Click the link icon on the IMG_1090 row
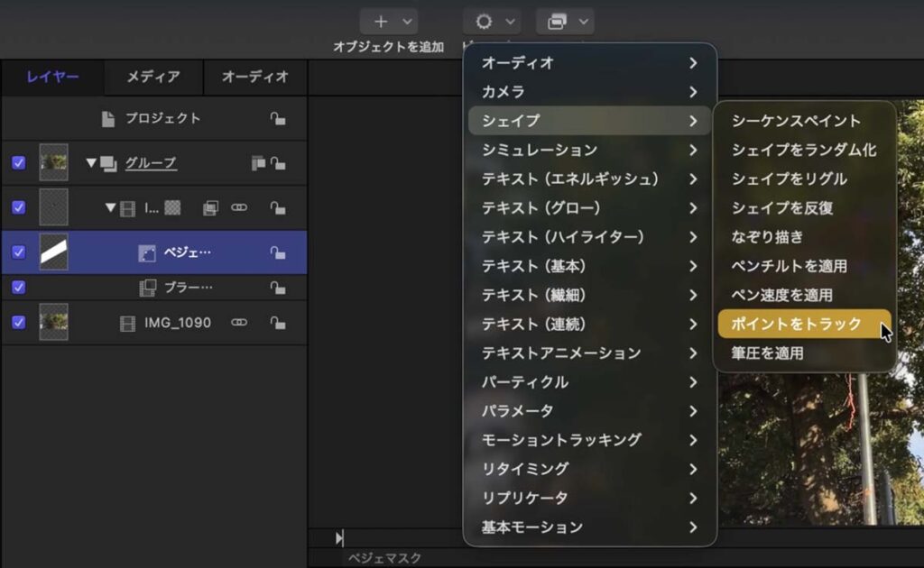924x568 pixels. 239,323
